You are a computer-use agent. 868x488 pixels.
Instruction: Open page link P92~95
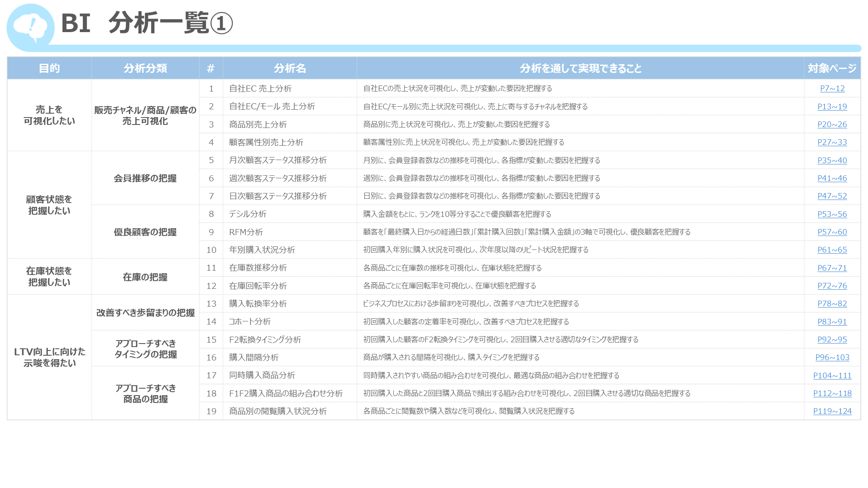coord(832,340)
